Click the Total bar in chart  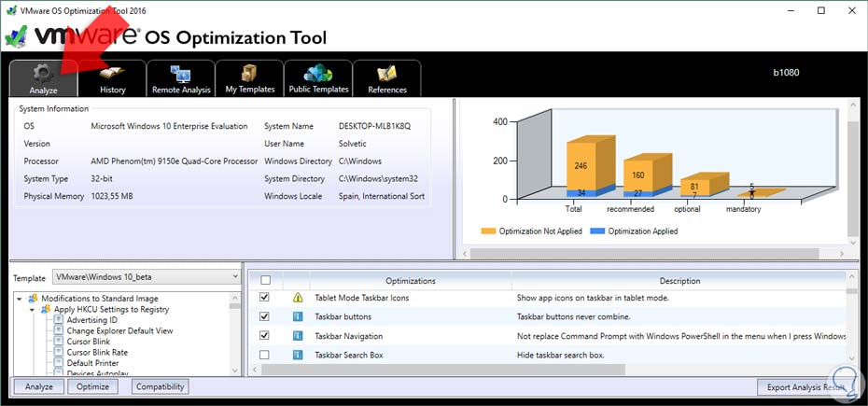590,167
